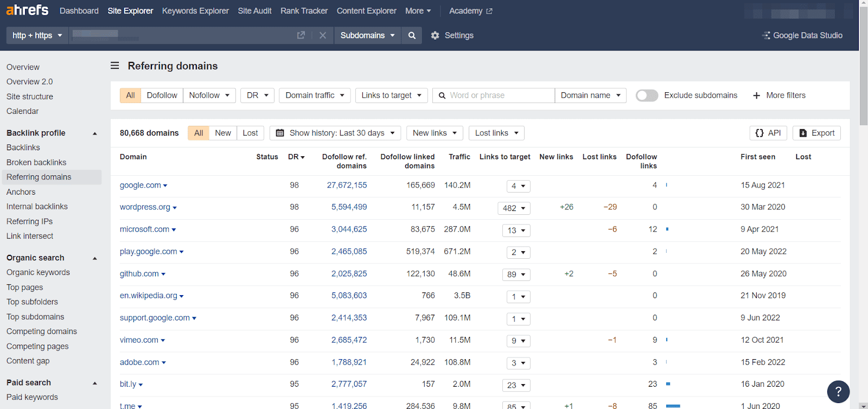Select the Dofollow filter
The width and height of the screenshot is (868, 409).
(162, 95)
